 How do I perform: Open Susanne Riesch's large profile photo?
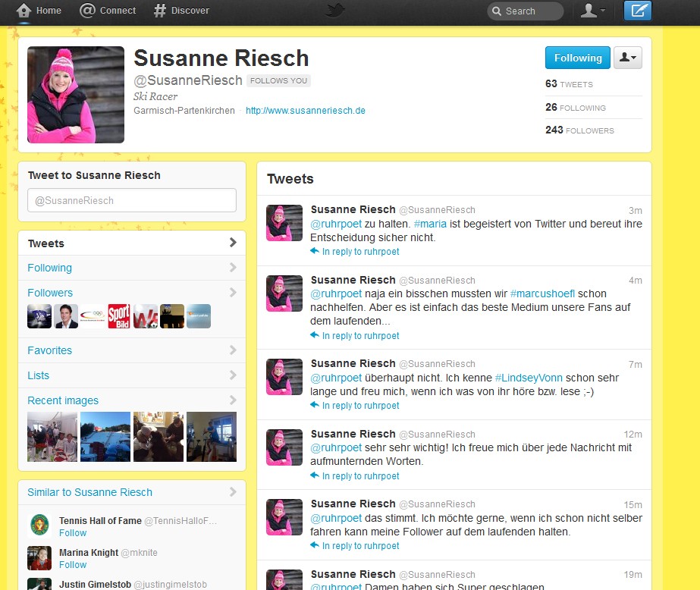[76, 95]
